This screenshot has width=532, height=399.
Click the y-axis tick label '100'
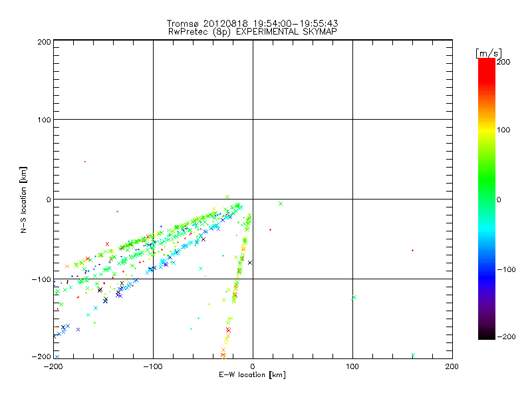[45, 120]
